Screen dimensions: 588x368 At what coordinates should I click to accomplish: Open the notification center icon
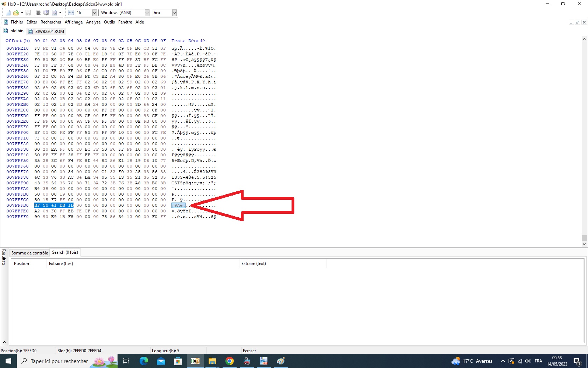(x=577, y=361)
